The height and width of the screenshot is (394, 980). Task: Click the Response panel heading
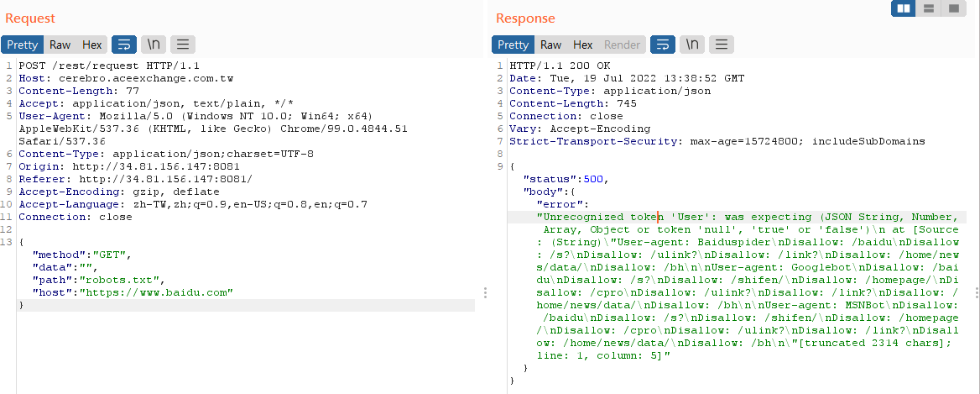525,18
